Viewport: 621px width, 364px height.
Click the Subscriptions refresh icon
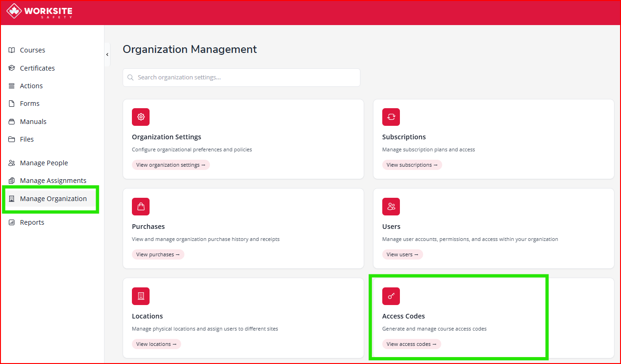391,117
